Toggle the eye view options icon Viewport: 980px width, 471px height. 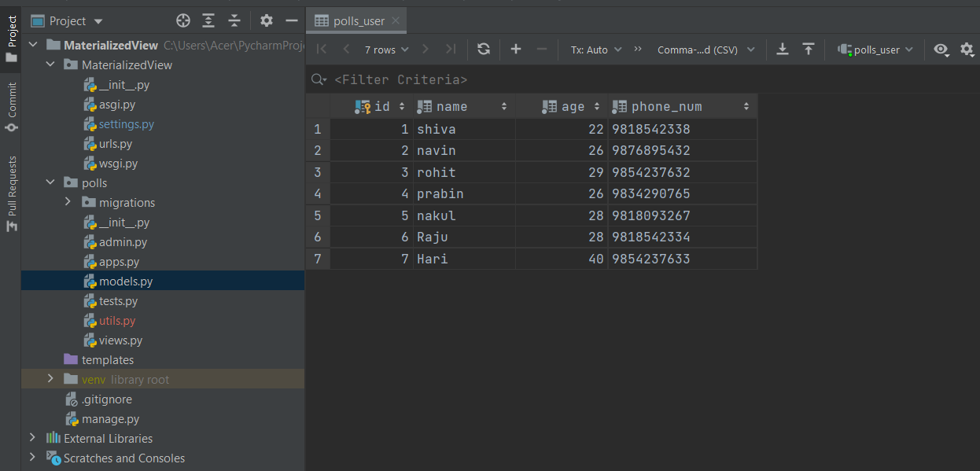(941, 50)
